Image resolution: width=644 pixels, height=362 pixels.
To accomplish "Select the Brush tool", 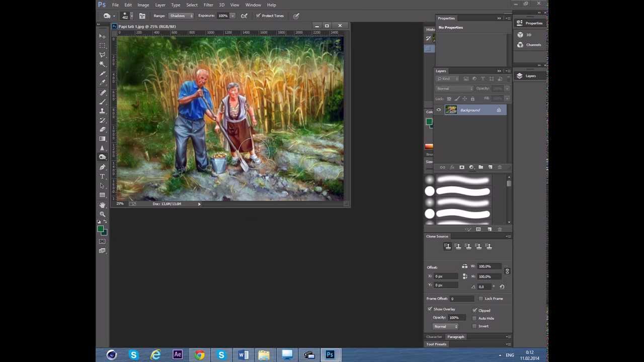I will click(x=103, y=102).
